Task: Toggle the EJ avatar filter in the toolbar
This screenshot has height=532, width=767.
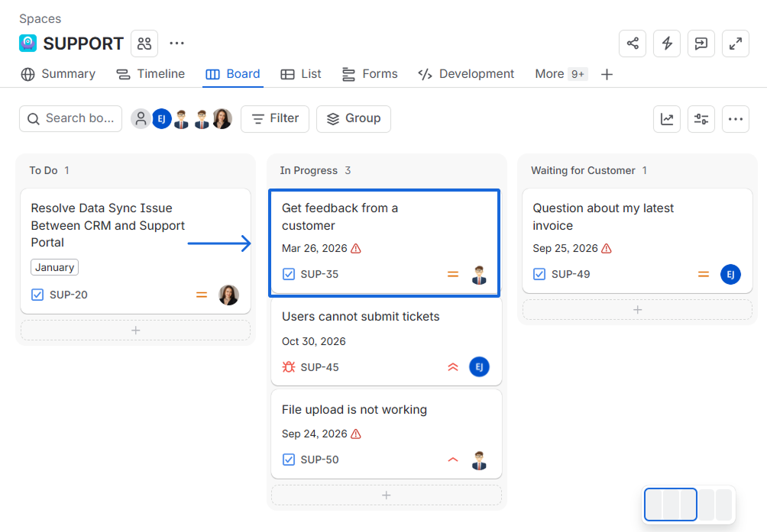Action: 161,119
